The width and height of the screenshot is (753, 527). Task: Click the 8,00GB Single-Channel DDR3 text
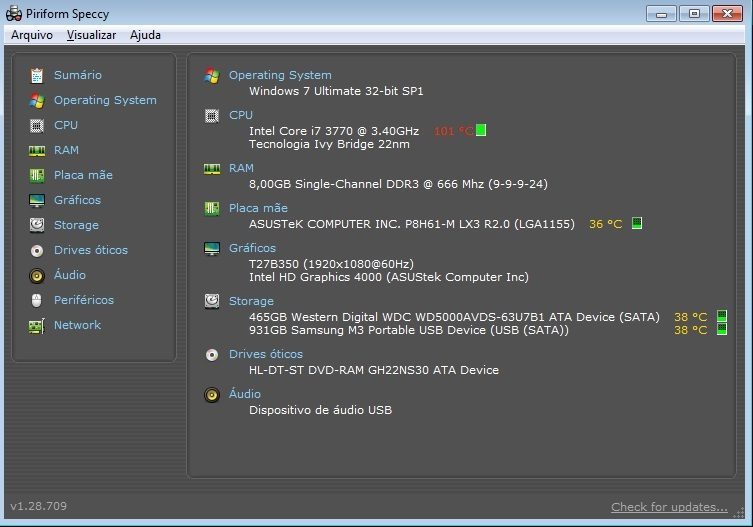pyautogui.click(x=398, y=184)
